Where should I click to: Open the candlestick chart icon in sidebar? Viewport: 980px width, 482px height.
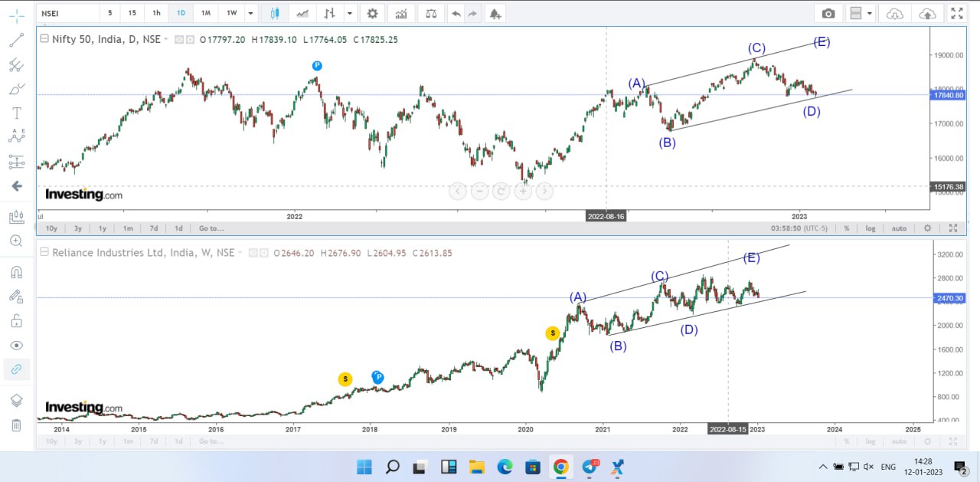coord(17,218)
